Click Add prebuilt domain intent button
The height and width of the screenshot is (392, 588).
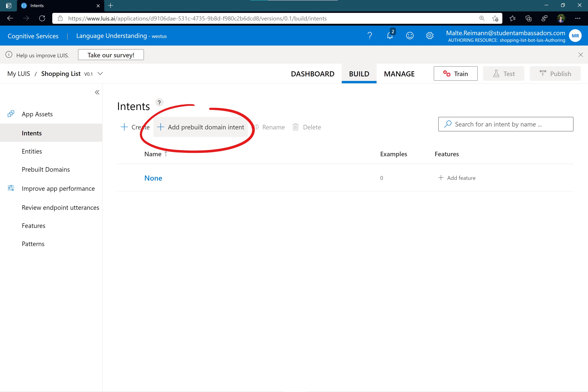tap(201, 127)
